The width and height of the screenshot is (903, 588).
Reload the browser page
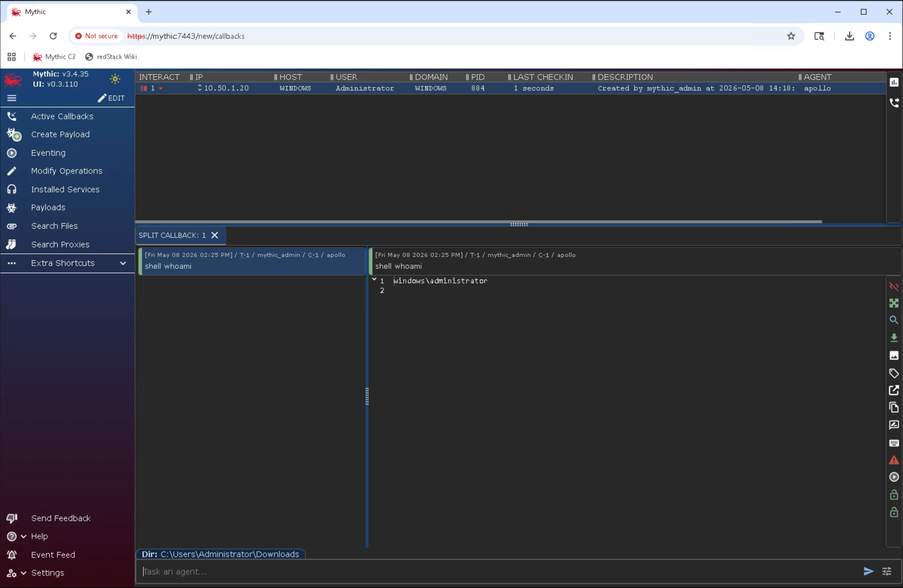point(53,36)
